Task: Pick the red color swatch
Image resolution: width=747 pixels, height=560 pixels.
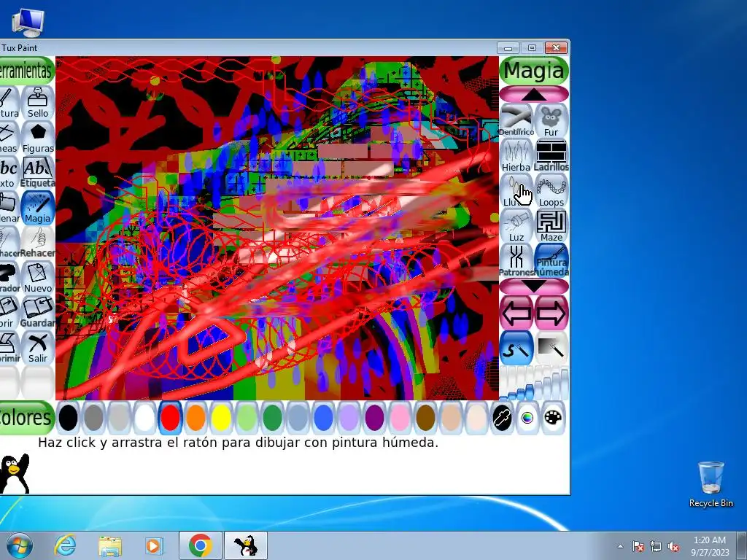Action: [170, 418]
